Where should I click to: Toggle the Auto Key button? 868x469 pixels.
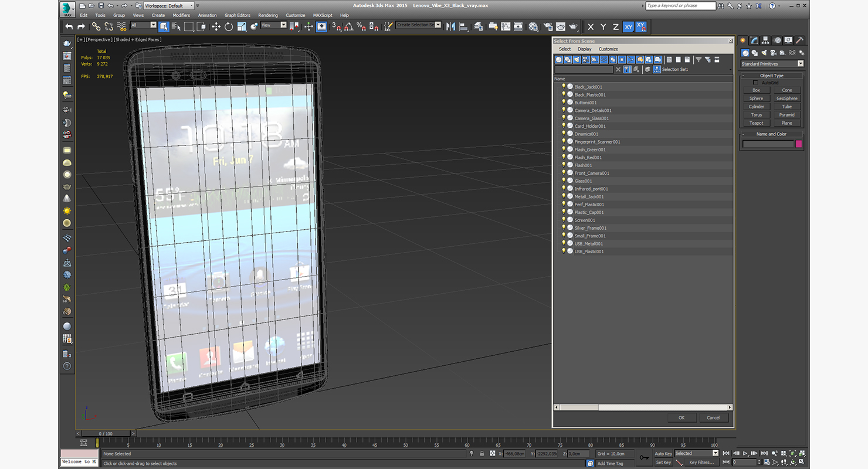click(663, 454)
